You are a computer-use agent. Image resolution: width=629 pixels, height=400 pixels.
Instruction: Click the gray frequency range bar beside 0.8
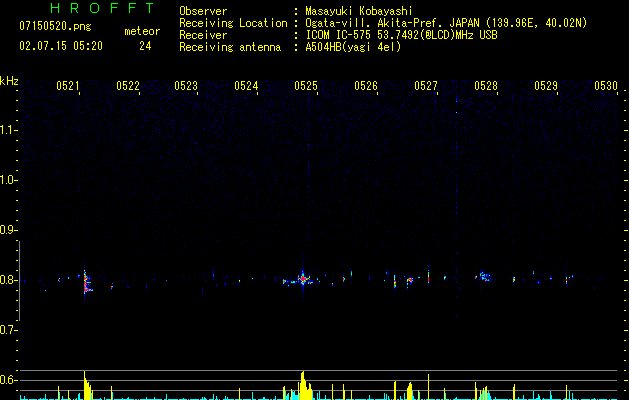[x=19, y=280]
